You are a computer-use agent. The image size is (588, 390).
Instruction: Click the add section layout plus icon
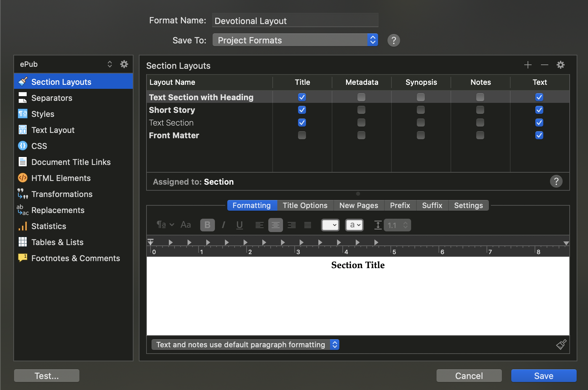click(x=528, y=65)
